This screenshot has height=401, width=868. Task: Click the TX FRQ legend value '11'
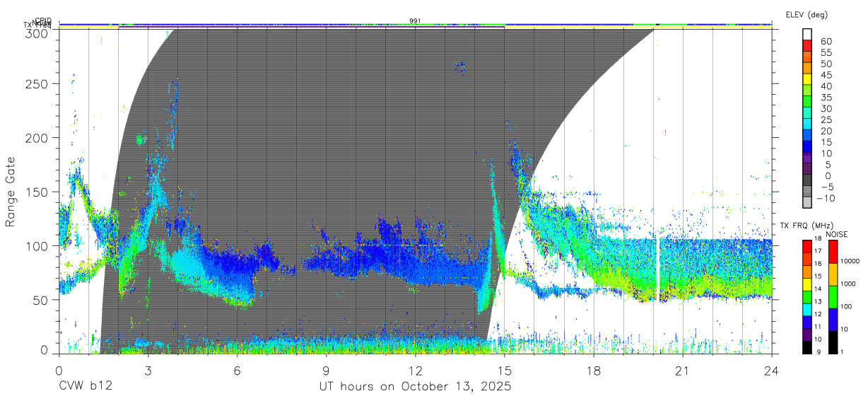[817, 327]
